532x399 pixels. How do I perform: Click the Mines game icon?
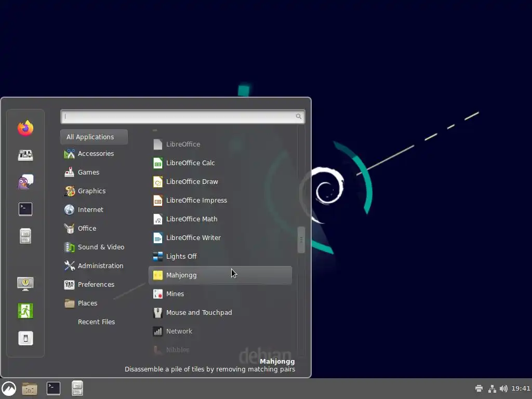158,294
